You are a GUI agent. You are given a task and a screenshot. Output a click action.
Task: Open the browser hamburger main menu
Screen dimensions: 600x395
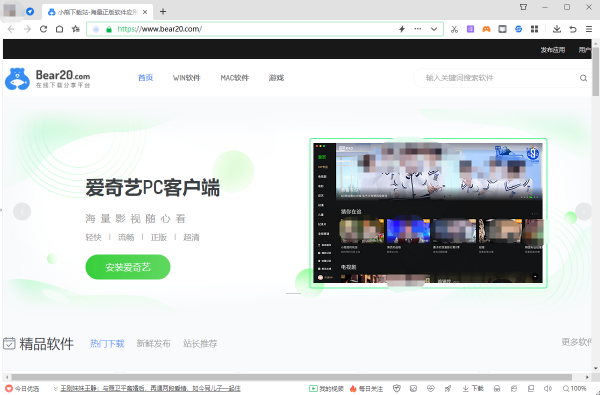589,29
